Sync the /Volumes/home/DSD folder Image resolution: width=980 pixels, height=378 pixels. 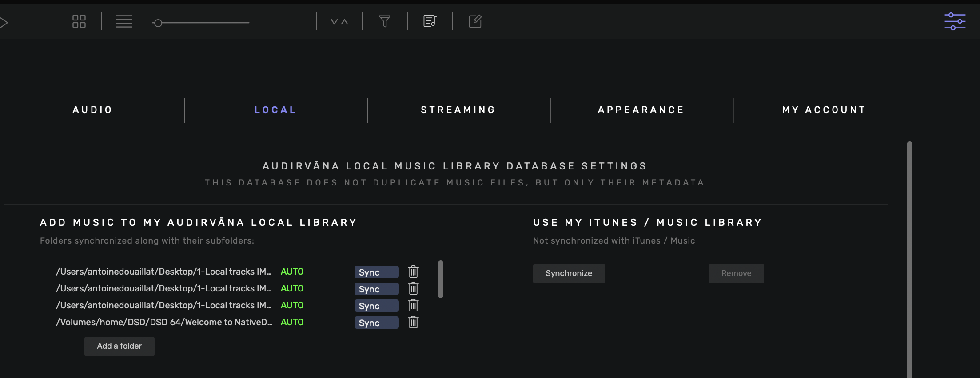[x=376, y=323]
